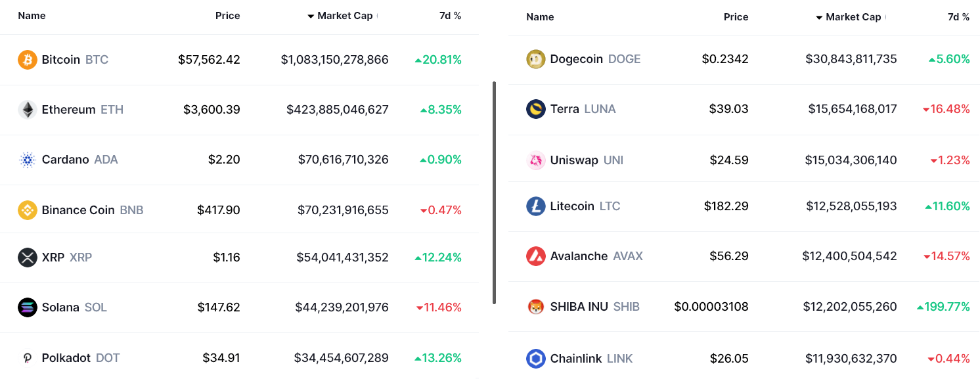Click the XRP logo icon
The width and height of the screenshot is (980, 383).
(27, 258)
